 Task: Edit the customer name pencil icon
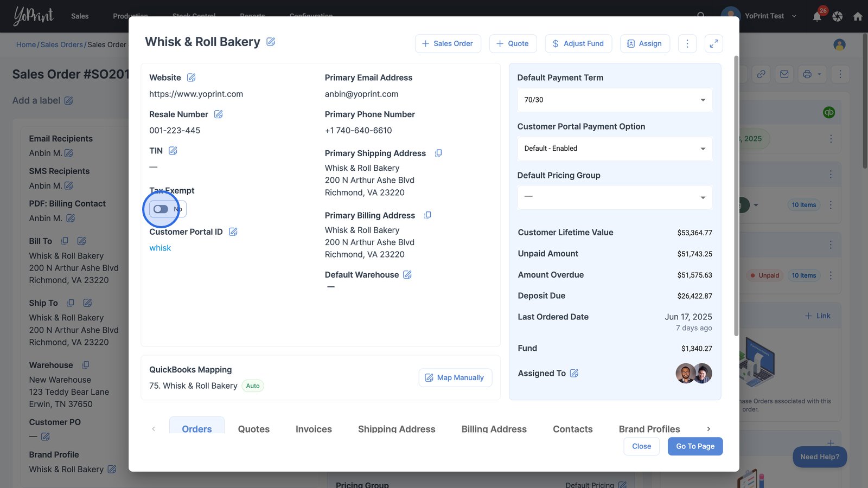(x=271, y=42)
